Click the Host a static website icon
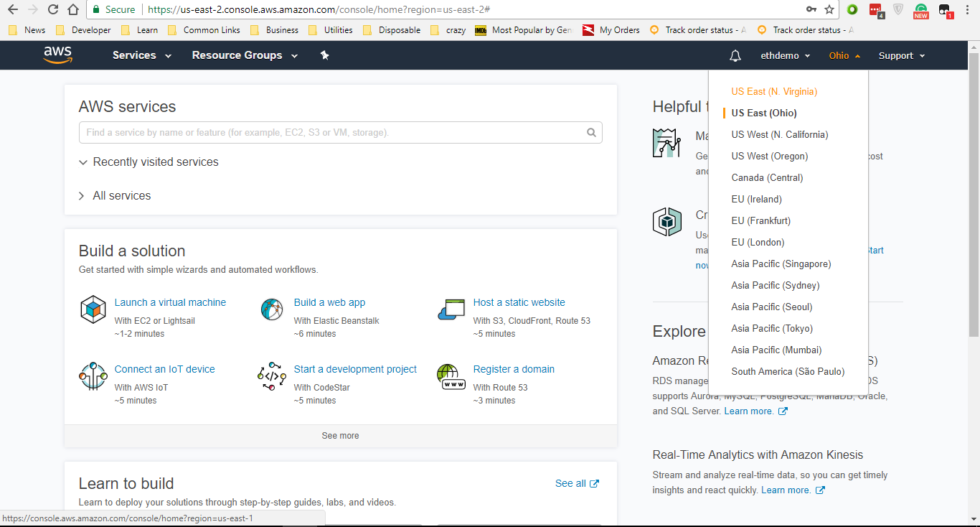 click(x=451, y=310)
